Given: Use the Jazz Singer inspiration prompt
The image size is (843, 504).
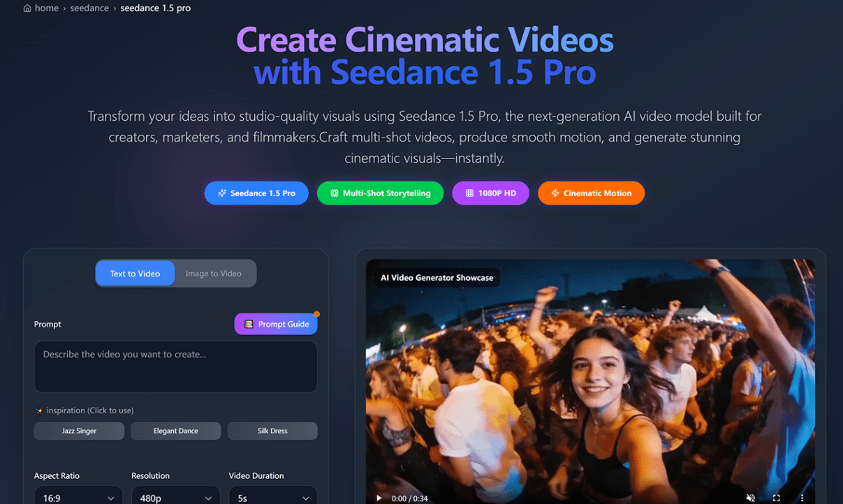Looking at the screenshot, I should click(x=79, y=431).
